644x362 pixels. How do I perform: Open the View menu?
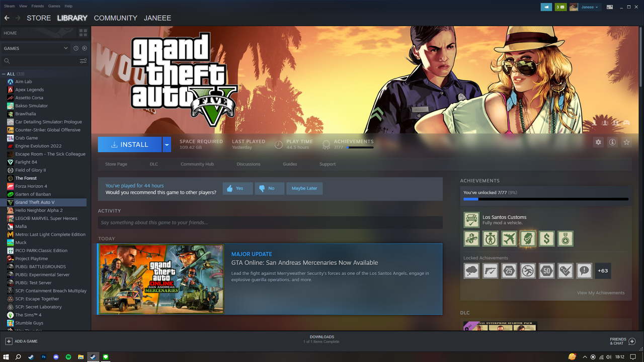click(x=23, y=6)
